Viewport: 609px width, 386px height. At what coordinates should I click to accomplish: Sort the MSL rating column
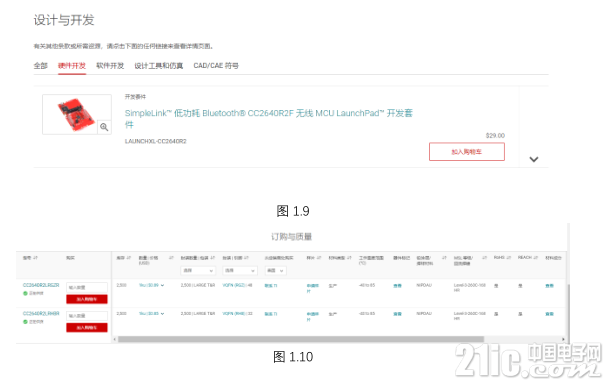coord(484,257)
